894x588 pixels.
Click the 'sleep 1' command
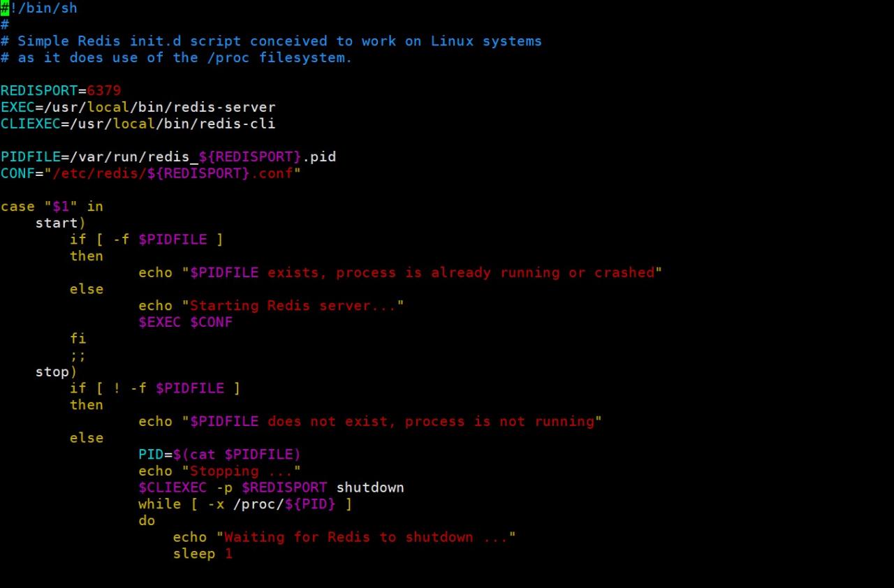tap(203, 554)
